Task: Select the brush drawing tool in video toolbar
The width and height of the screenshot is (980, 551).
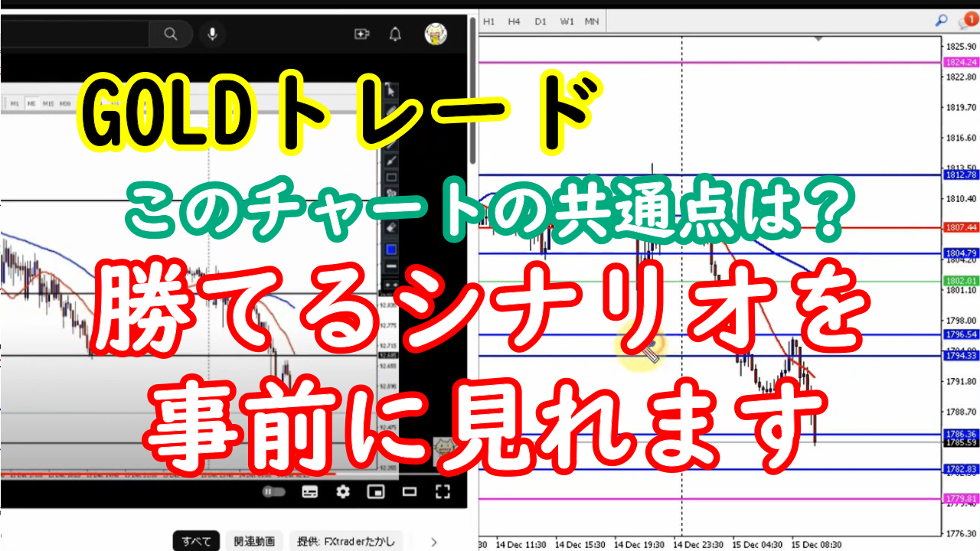Action: (390, 161)
